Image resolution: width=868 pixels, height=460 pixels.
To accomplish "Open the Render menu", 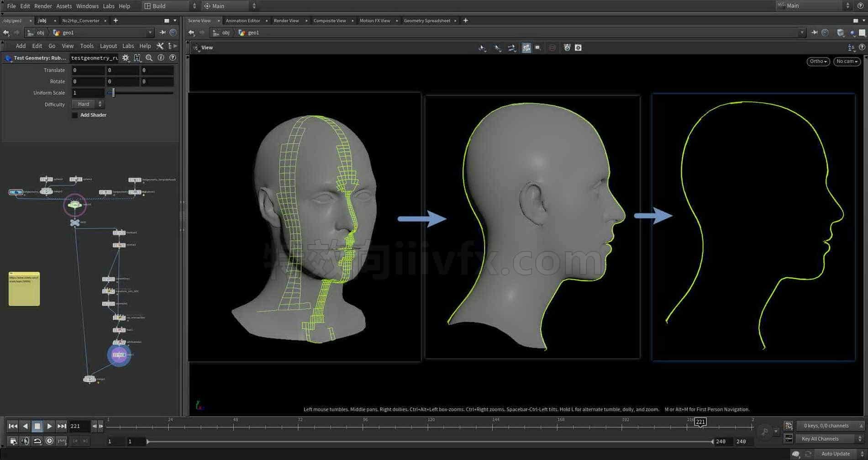I will 43,6.
